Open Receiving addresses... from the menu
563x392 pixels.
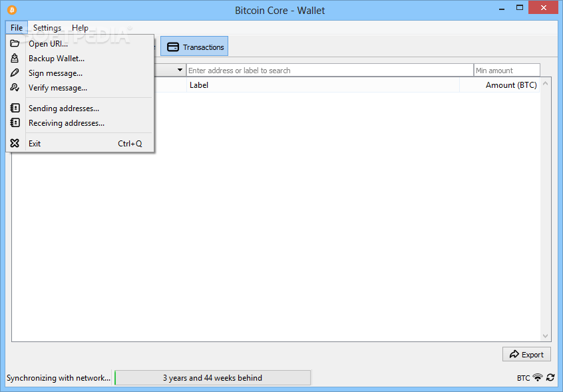[x=80, y=123]
